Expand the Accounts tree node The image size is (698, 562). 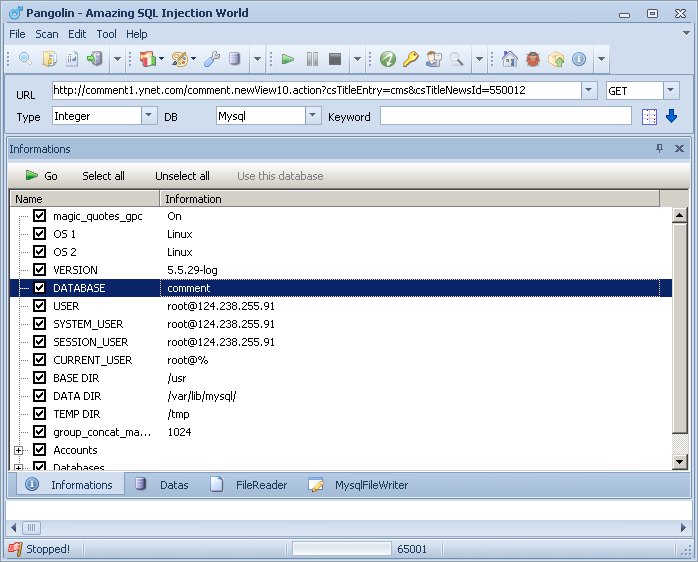pyautogui.click(x=18, y=450)
